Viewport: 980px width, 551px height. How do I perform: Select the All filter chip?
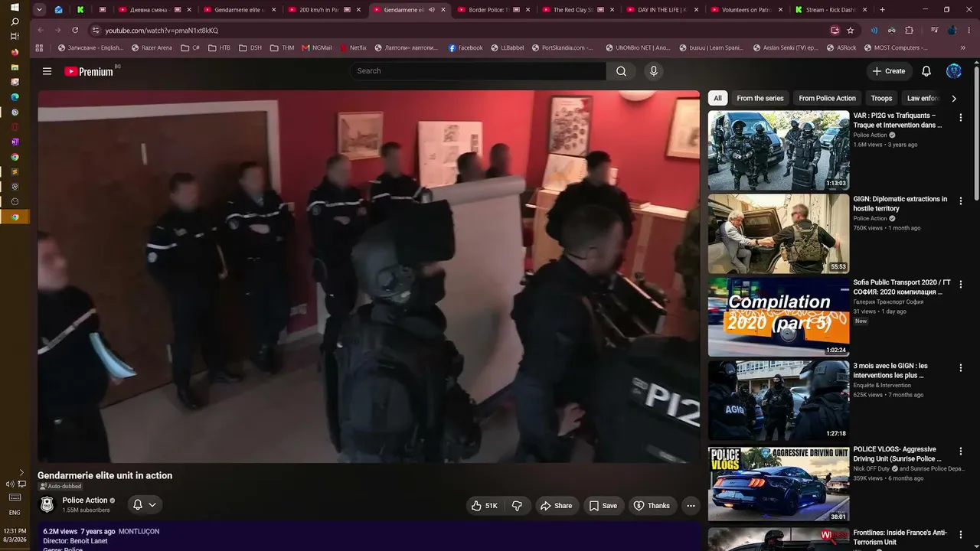[x=717, y=98]
